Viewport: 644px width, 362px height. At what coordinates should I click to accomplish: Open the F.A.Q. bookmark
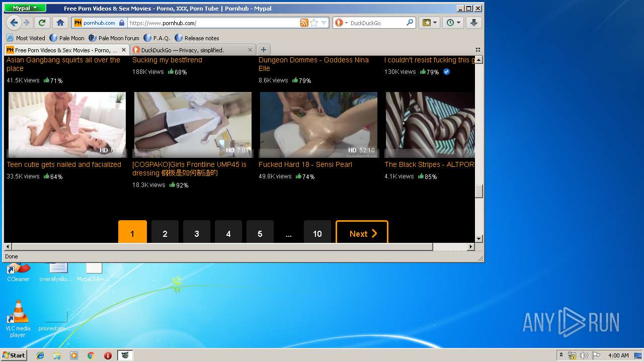click(x=157, y=38)
